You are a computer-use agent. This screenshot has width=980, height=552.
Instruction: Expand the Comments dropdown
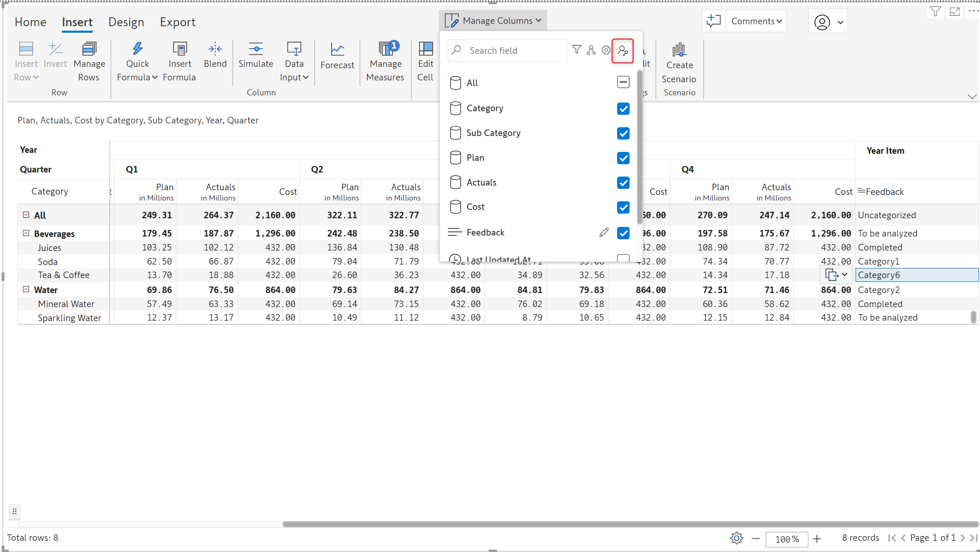[x=756, y=21]
